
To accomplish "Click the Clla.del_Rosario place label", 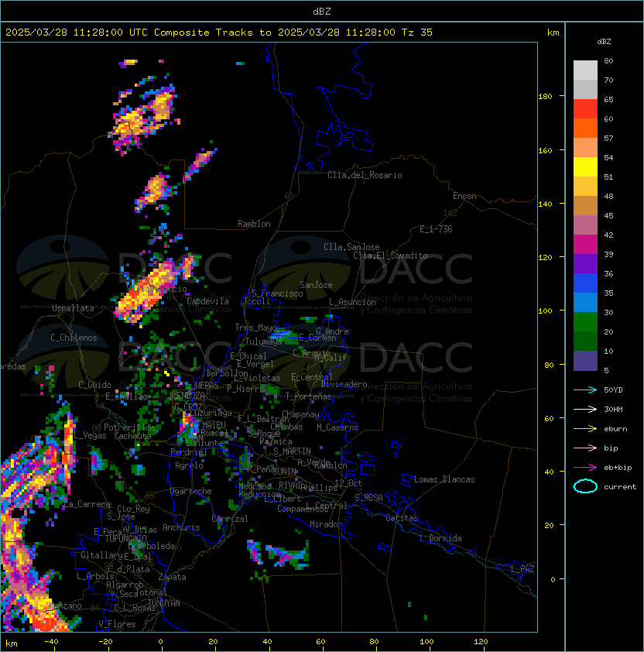I will [365, 175].
